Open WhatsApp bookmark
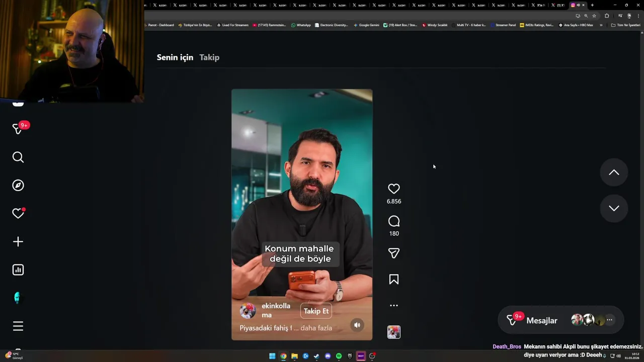 click(301, 25)
